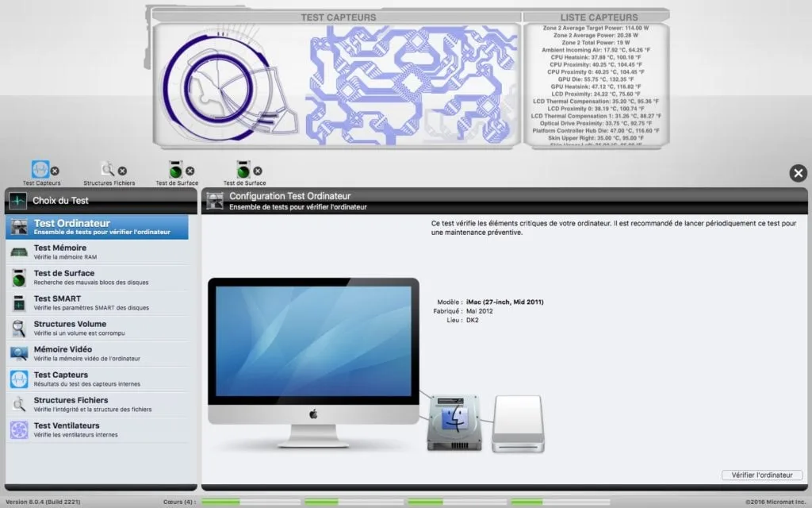
Task: Select the first Test de Surface tab
Action: [x=175, y=171]
